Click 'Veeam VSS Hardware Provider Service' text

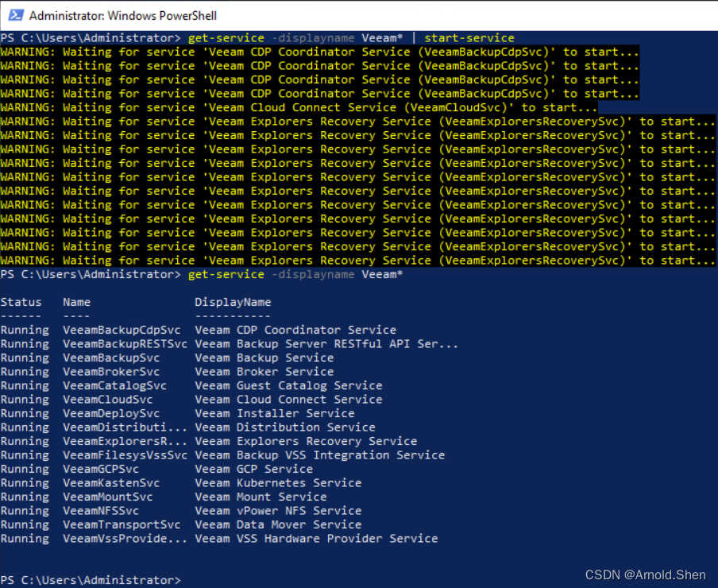316,539
